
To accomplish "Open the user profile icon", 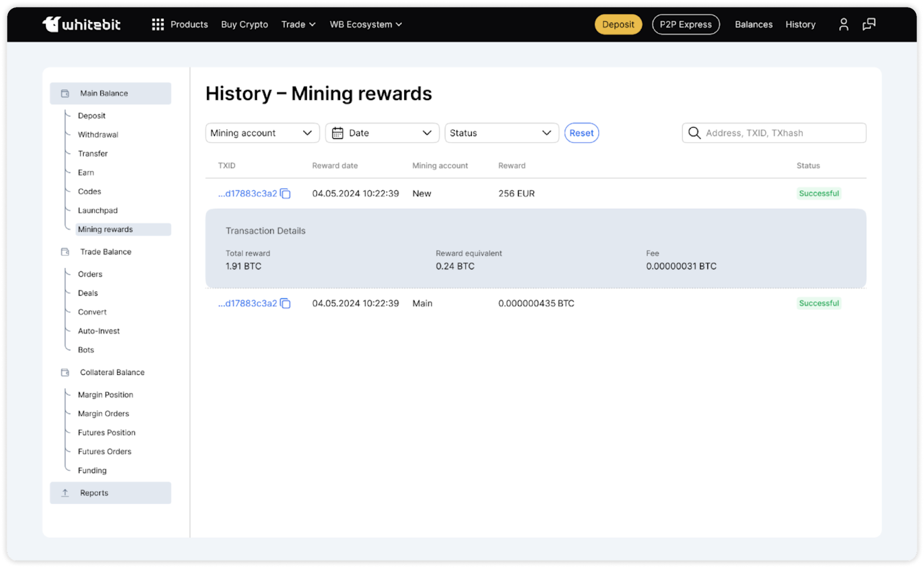I will click(843, 24).
